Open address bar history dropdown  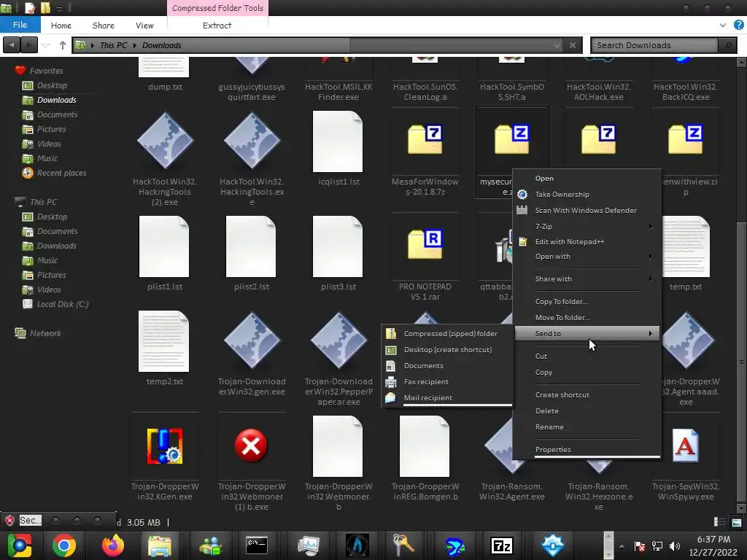point(557,45)
